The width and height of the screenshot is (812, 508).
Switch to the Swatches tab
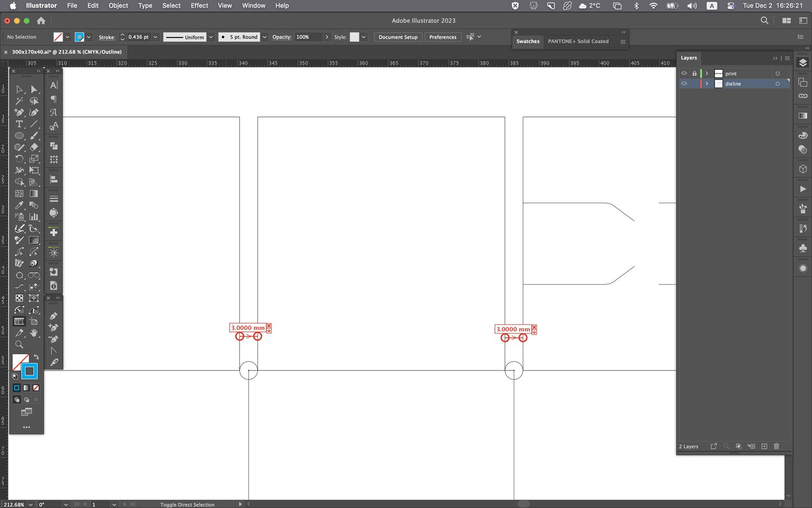tap(528, 41)
